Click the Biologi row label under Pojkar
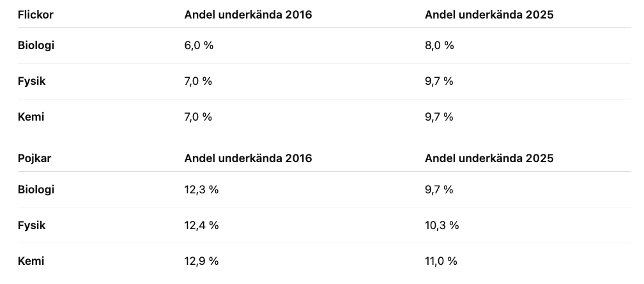This screenshot has height=284, width=644. pos(36,190)
